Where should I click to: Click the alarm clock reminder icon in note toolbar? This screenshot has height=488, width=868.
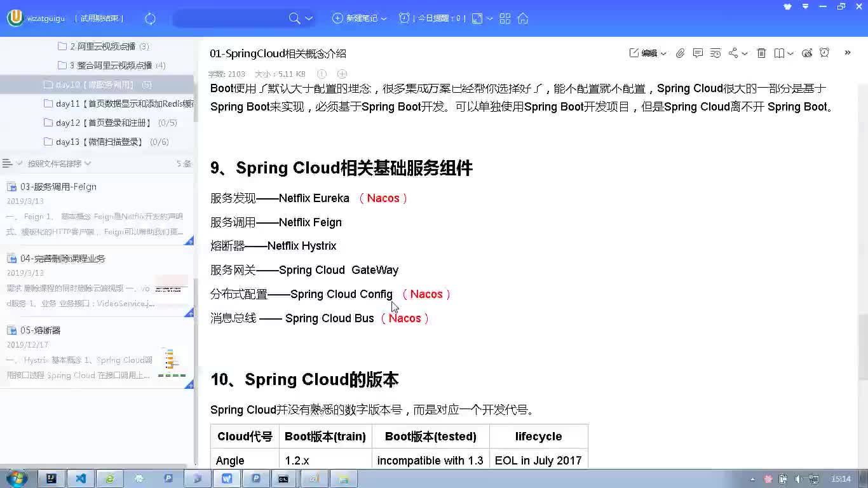825,53
